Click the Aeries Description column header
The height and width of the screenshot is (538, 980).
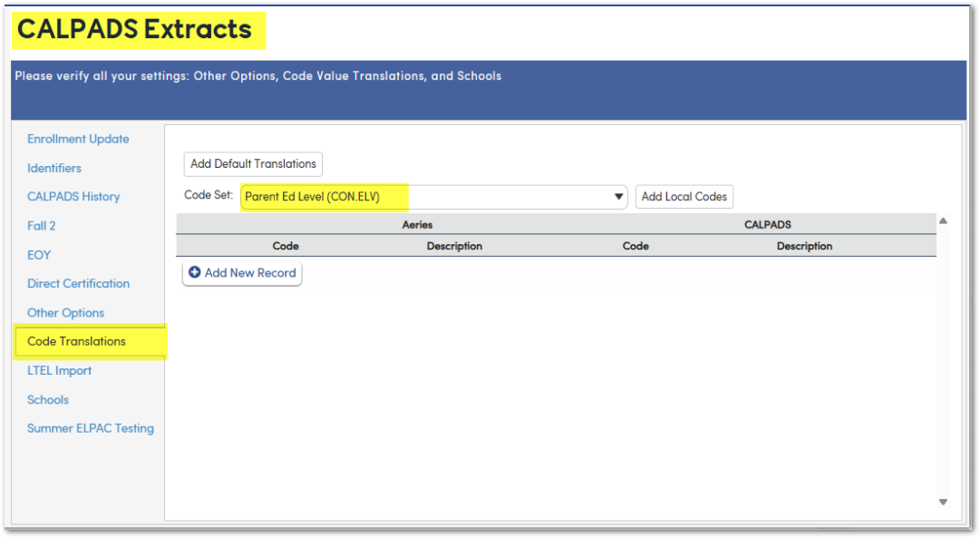(x=454, y=246)
